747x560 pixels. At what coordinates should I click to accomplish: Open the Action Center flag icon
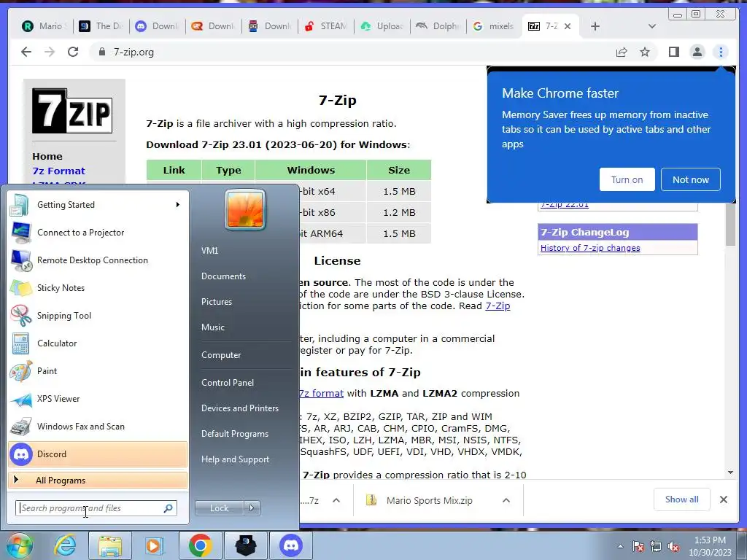tap(638, 547)
